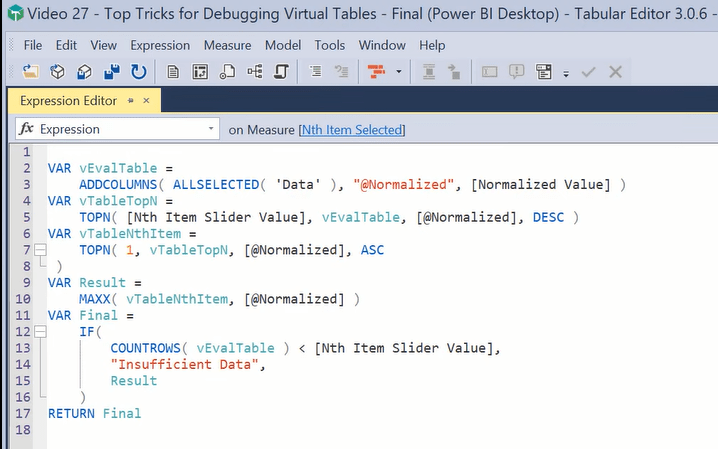Viewport: 718px width, 449px height.
Task: Follow the Nth Item Selected measure link
Action: [352, 130]
